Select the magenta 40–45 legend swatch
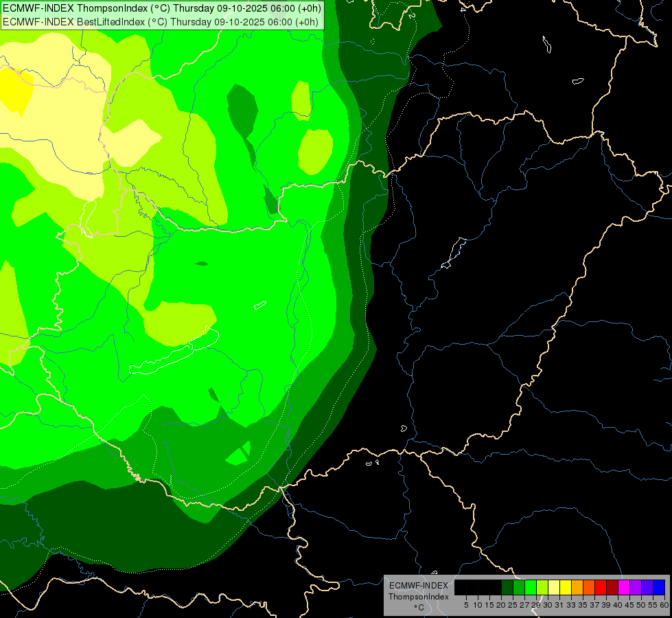Viewport: 672px width, 618px height. [x=624, y=587]
